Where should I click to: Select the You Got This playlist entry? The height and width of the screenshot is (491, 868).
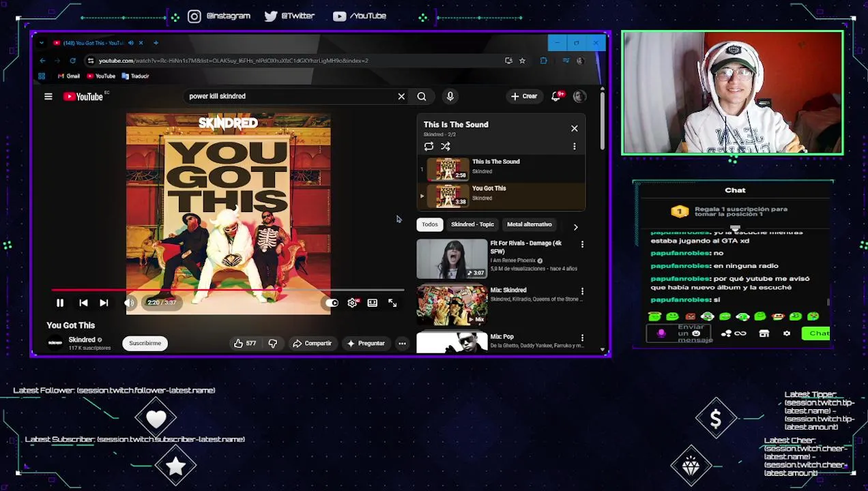(502, 196)
